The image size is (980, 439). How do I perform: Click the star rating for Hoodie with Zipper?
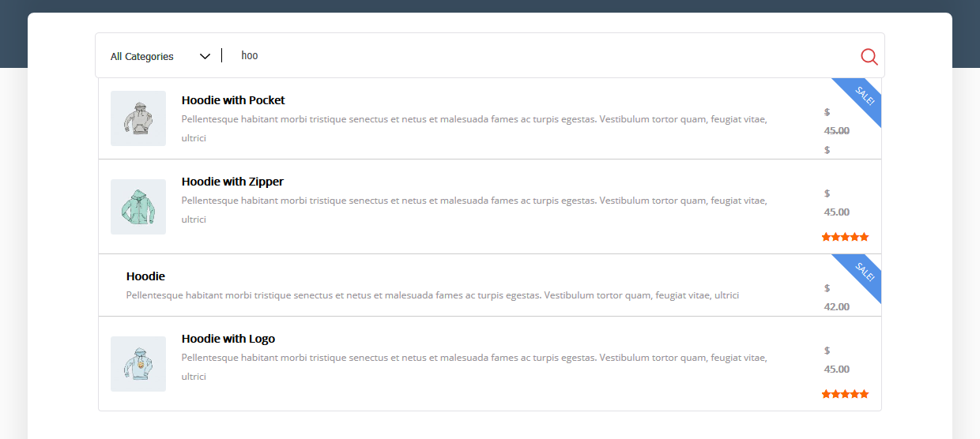(845, 237)
